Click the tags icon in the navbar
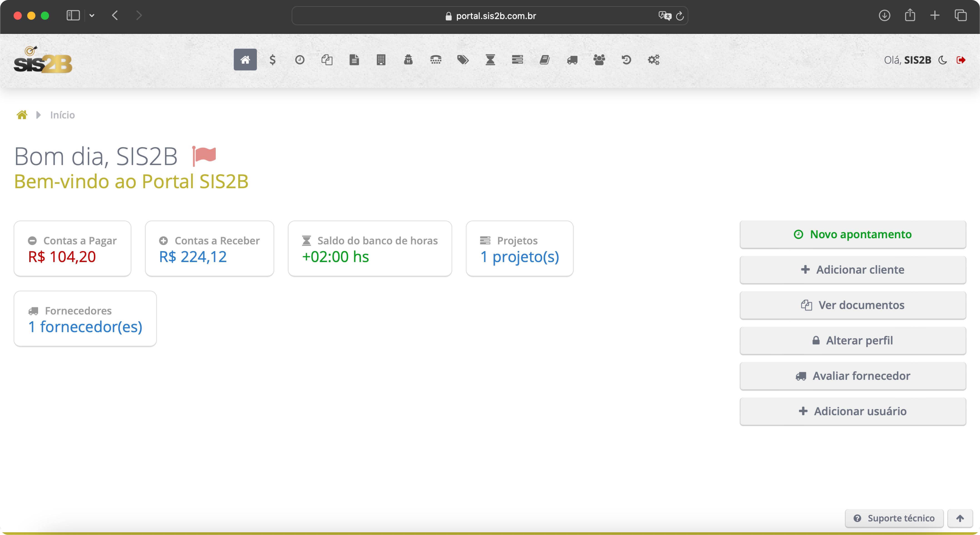The width and height of the screenshot is (980, 535). coord(463,60)
